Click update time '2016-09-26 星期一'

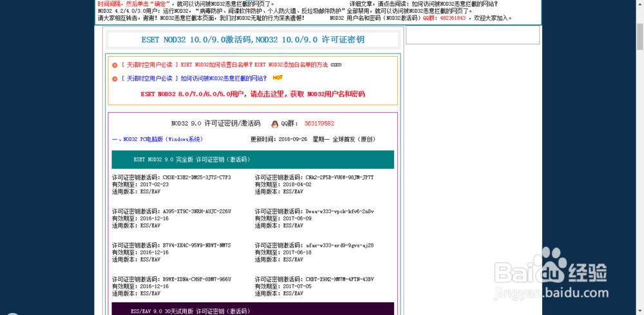click(305, 139)
